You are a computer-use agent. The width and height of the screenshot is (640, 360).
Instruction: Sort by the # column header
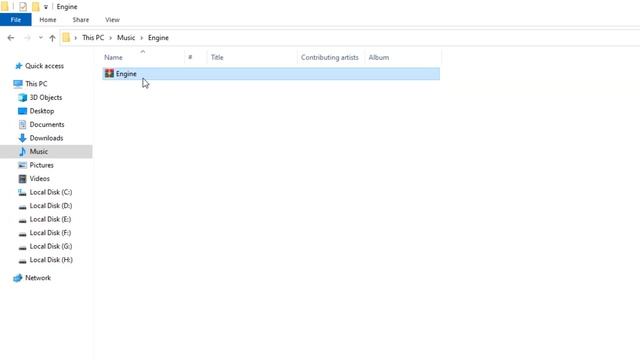(190, 58)
